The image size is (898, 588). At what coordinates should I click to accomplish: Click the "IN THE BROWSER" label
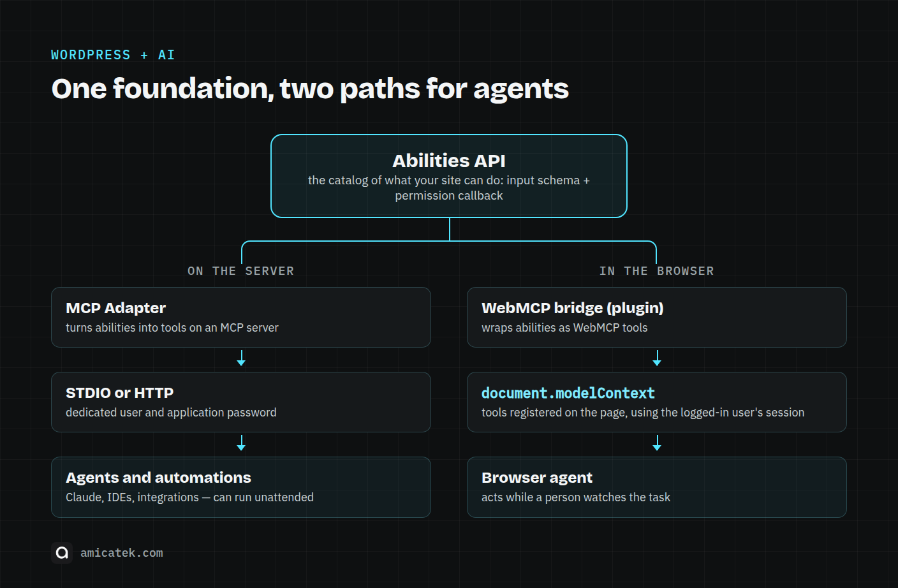pos(656,271)
